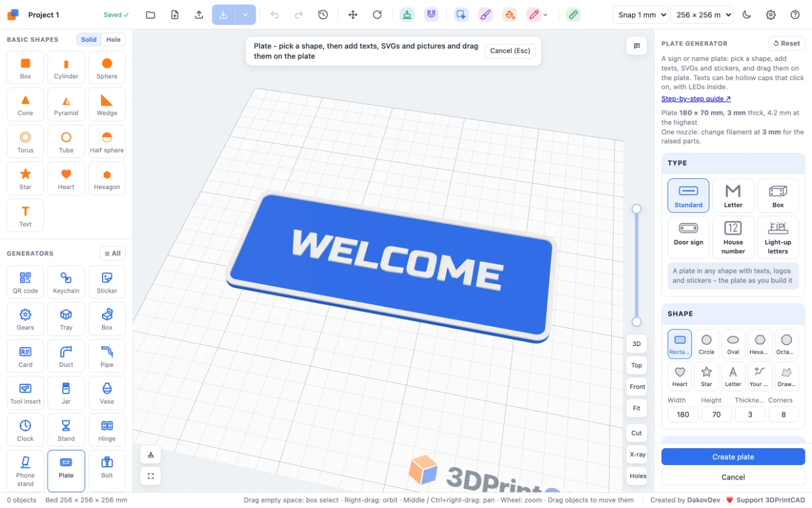The width and height of the screenshot is (812, 508).
Task: Open the Snap 1 mm dropdown
Action: (640, 15)
